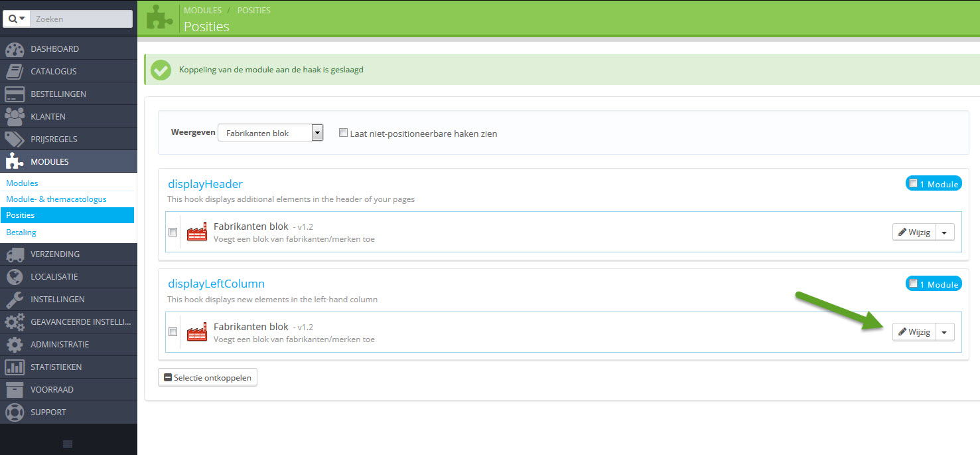Expand Wijzig dropdown arrow in displayLeftColumn row

pos(945,332)
